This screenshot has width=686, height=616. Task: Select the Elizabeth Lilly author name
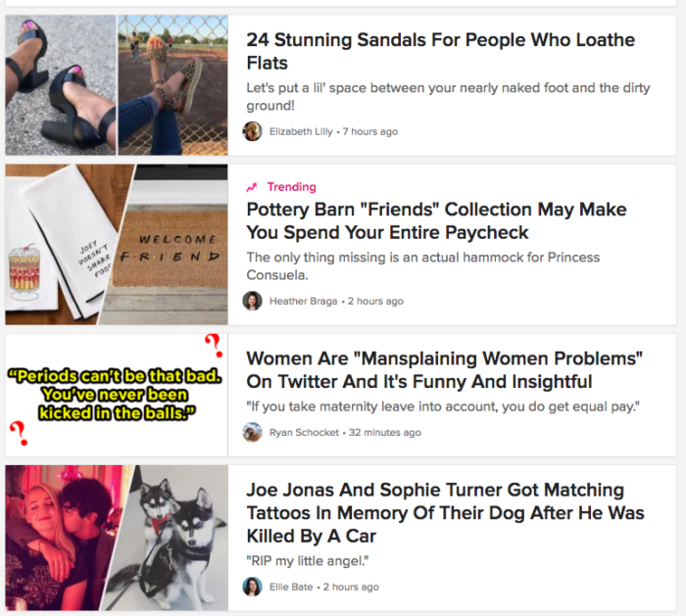click(301, 131)
